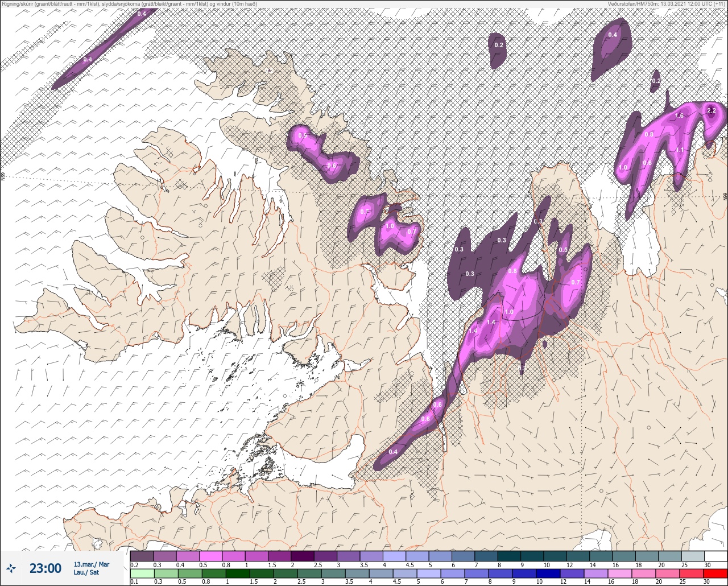This screenshot has width=728, height=586.
Task: Select upper legend swatch between 25 and 30
Action: tap(693, 556)
